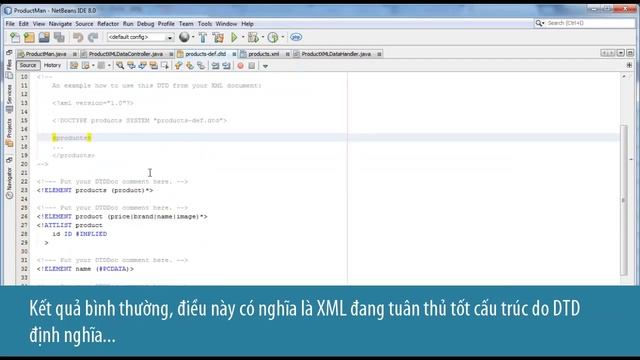Open the Profile menu
This screenshot has width=640, height=360.
click(166, 24)
